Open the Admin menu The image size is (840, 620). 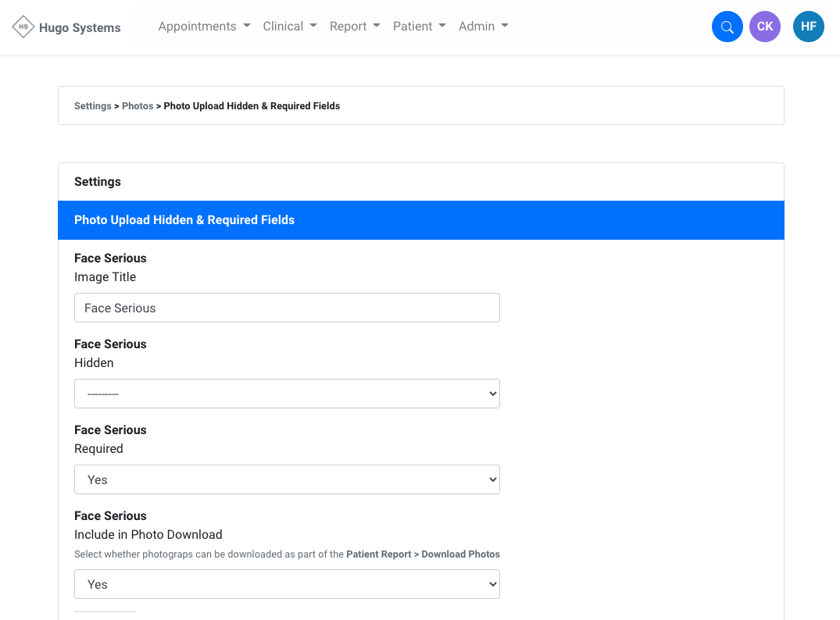[483, 27]
